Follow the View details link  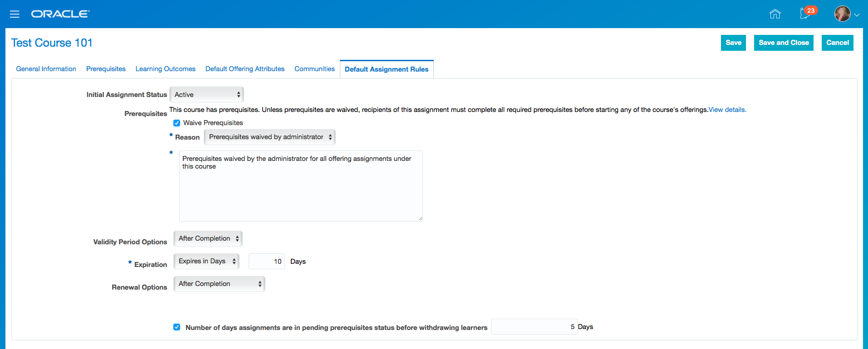tap(727, 110)
